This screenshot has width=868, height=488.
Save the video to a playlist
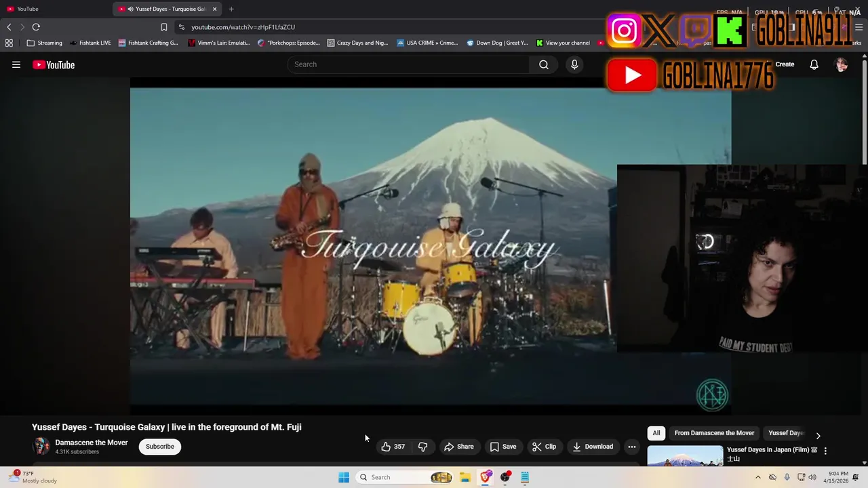point(503,447)
